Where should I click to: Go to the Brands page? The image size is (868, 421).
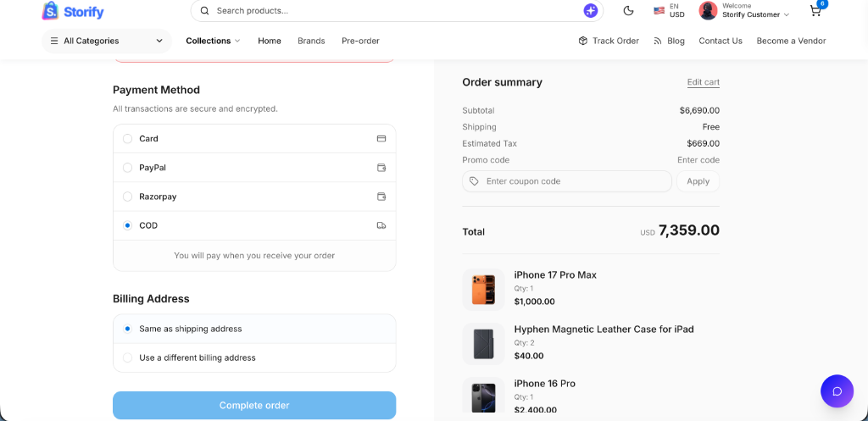point(311,41)
